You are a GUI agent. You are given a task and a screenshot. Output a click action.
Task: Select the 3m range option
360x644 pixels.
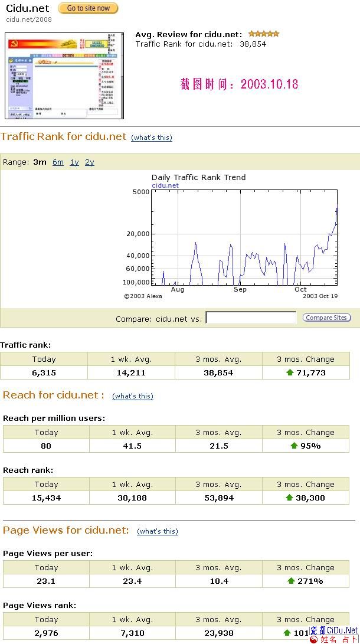(x=40, y=162)
